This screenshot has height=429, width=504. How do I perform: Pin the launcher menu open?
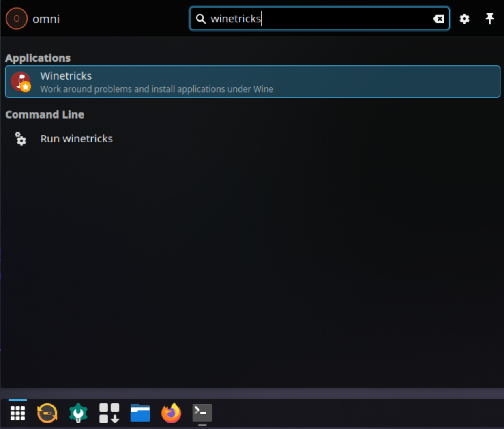point(490,19)
